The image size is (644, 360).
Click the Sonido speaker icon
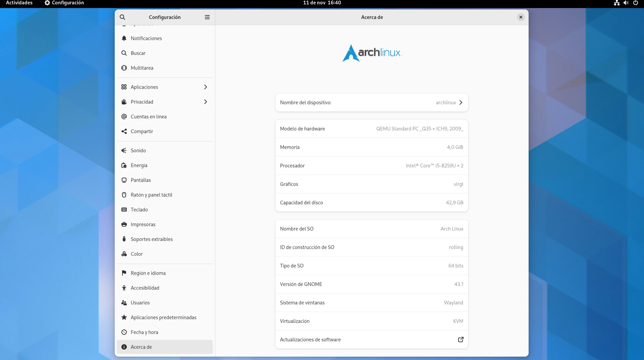tap(124, 150)
